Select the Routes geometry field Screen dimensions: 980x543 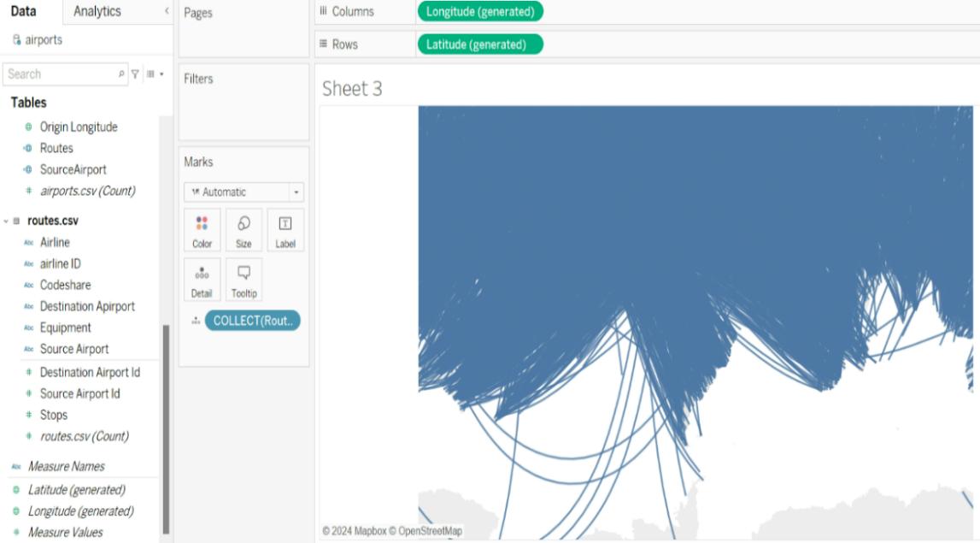pos(56,148)
